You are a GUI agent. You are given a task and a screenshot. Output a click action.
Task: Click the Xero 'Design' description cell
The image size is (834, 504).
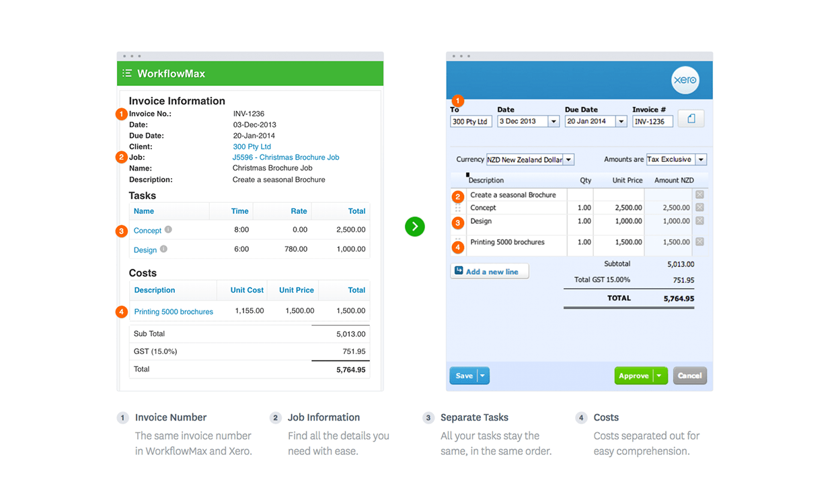pyautogui.click(x=517, y=224)
